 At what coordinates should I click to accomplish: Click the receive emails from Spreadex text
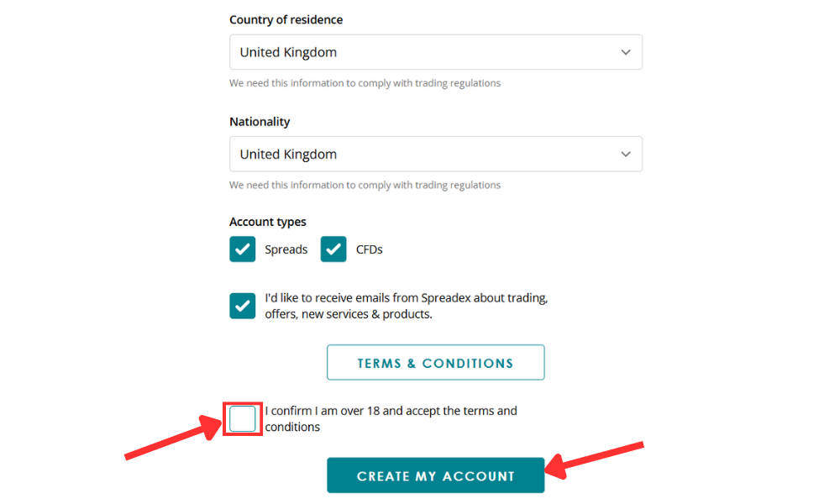[406, 306]
